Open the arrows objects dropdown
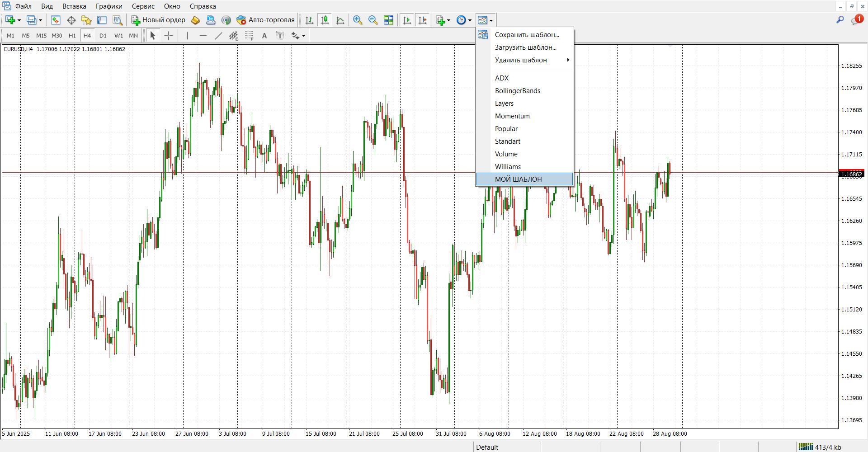The image size is (868, 452). (303, 36)
